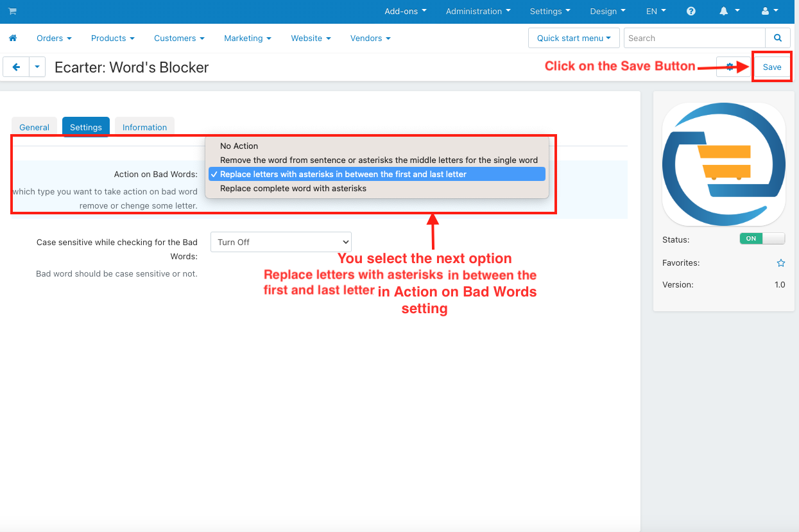
Task: Click the Favorites label in sidebar
Action: tap(681, 262)
